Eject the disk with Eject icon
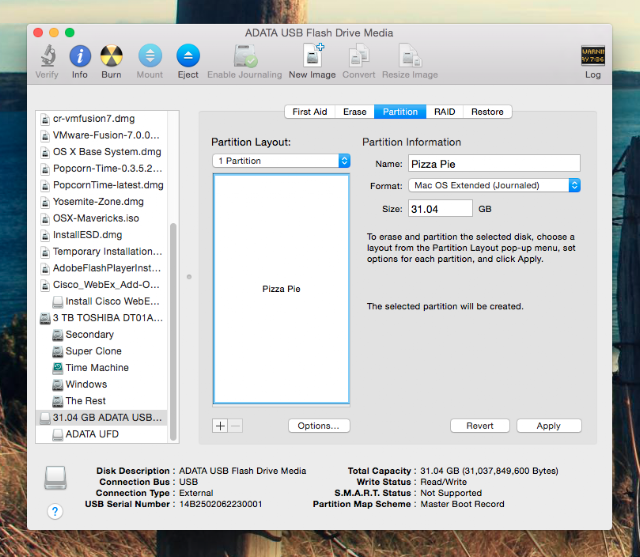The image size is (640, 557). [x=188, y=56]
